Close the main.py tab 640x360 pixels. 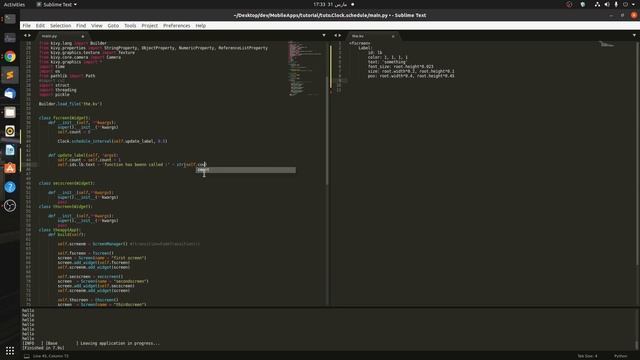click(x=82, y=36)
